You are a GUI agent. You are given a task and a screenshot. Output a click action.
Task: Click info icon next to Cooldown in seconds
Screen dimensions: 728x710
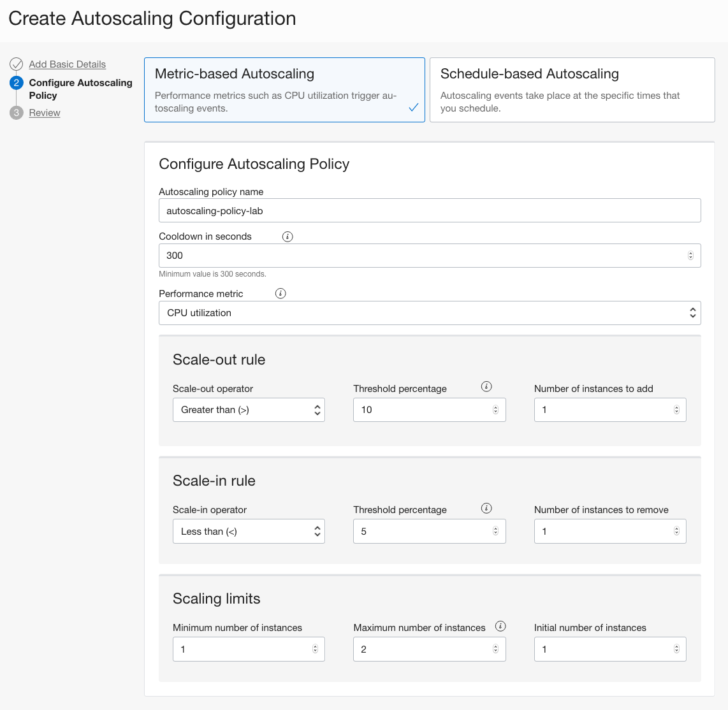(x=288, y=236)
